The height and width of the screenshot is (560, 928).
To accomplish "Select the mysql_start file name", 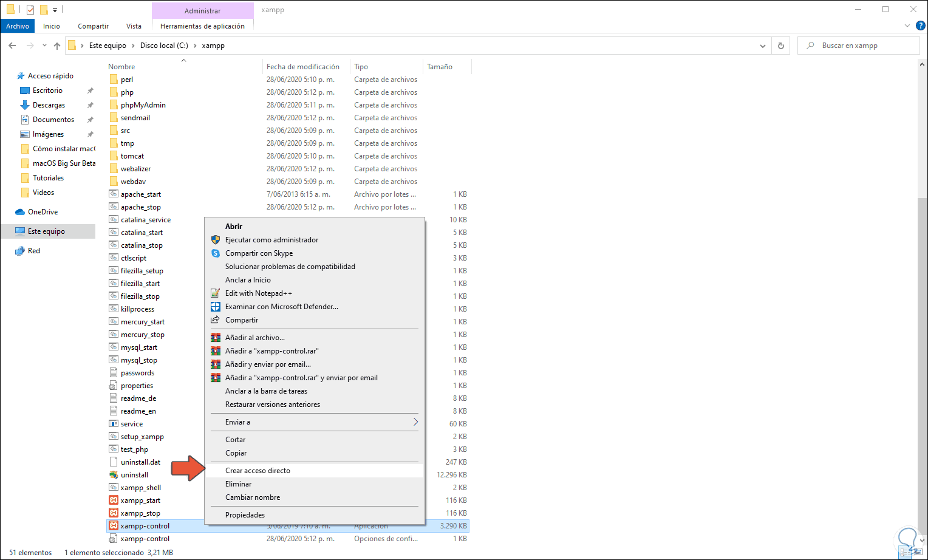I will 139,347.
